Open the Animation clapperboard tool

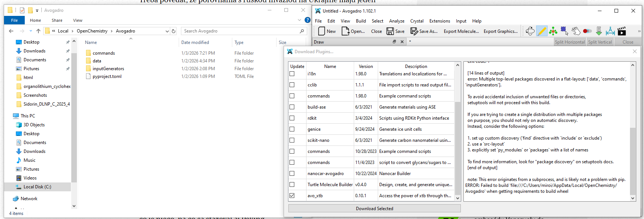click(x=622, y=31)
